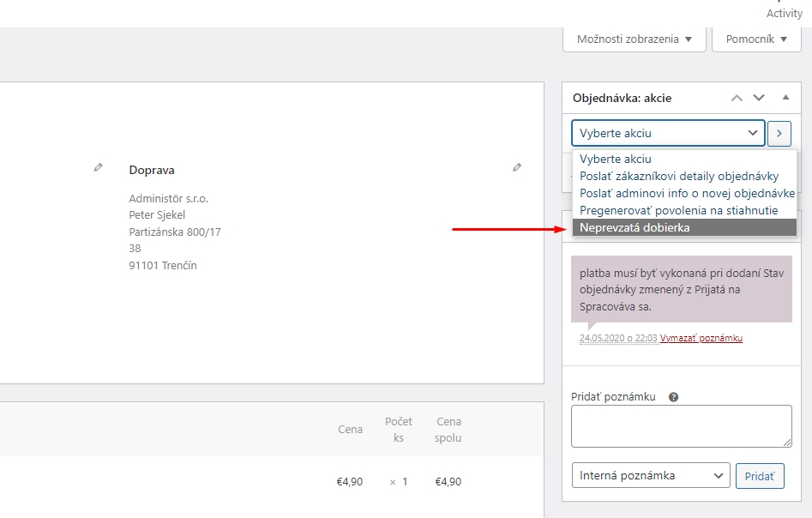This screenshot has width=812, height=518.
Task: Apply selected action with arrow button
Action: (779, 134)
